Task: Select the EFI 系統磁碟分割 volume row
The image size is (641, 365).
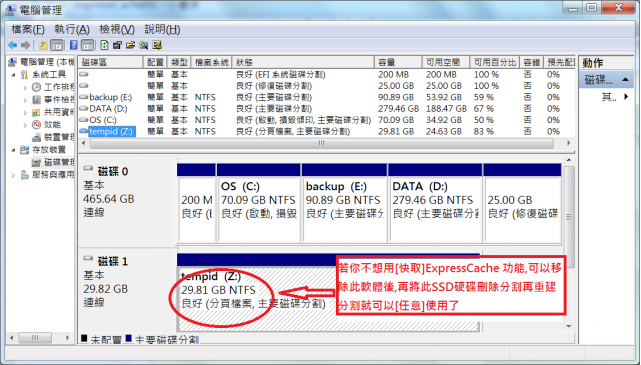Action: (x=326, y=74)
